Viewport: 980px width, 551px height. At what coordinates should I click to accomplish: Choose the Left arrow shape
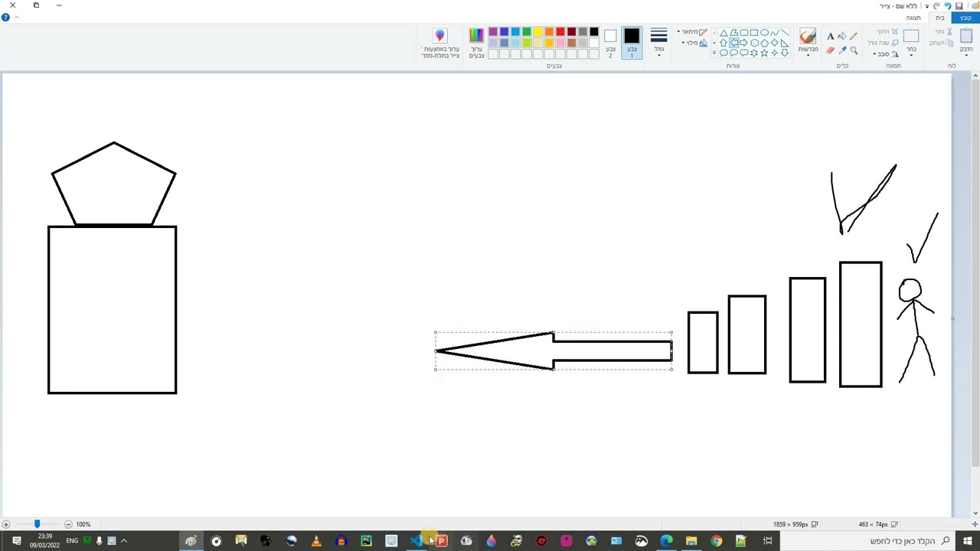(x=733, y=43)
